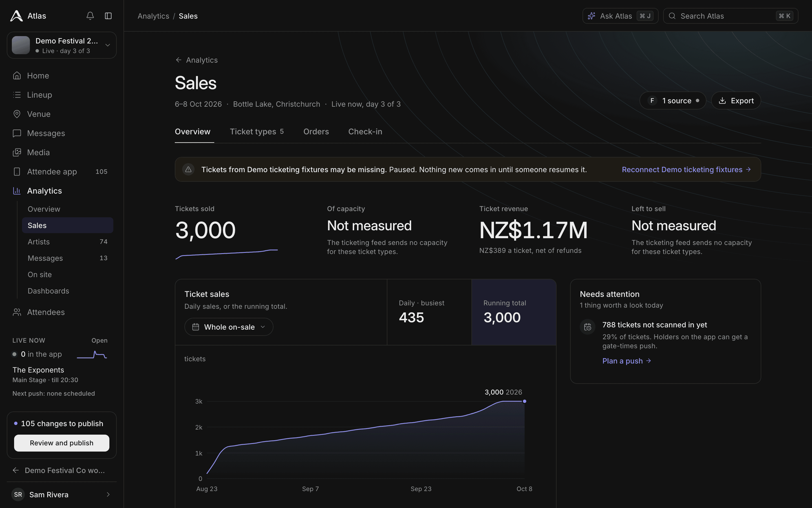
Task: Switch to the Orders tab
Action: [316, 132]
